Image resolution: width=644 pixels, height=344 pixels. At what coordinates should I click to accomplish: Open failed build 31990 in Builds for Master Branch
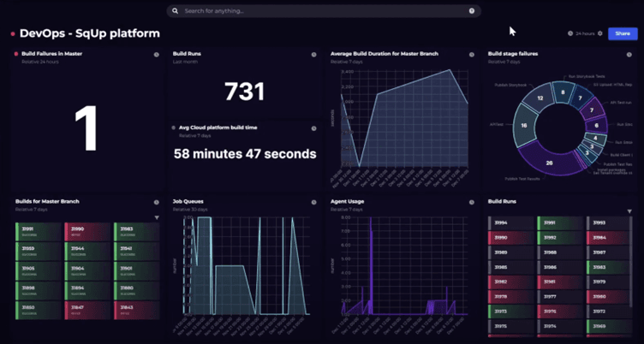87,232
